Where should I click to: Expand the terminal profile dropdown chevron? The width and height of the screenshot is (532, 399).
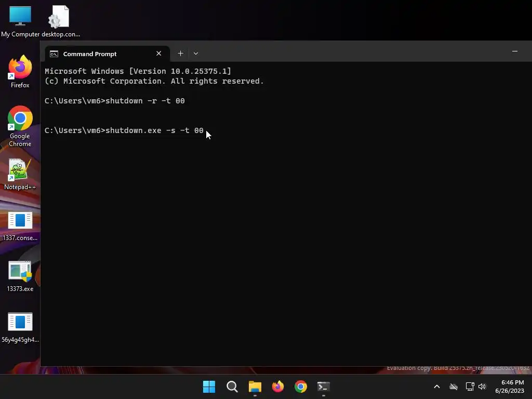coord(196,54)
